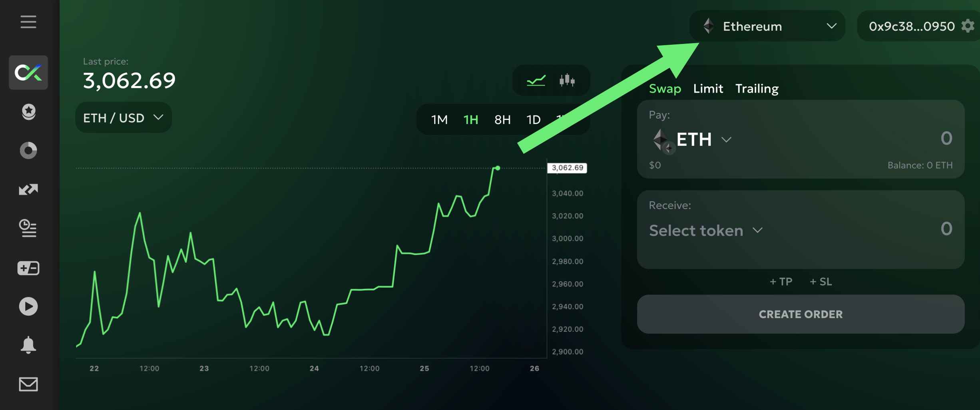The width and height of the screenshot is (980, 410).
Task: Open the play video sidebar icon
Action: (x=28, y=307)
